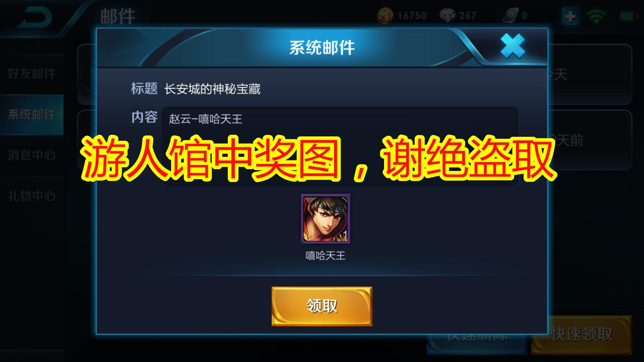
Task: Click the gold coin currency icon
Action: click(x=385, y=16)
